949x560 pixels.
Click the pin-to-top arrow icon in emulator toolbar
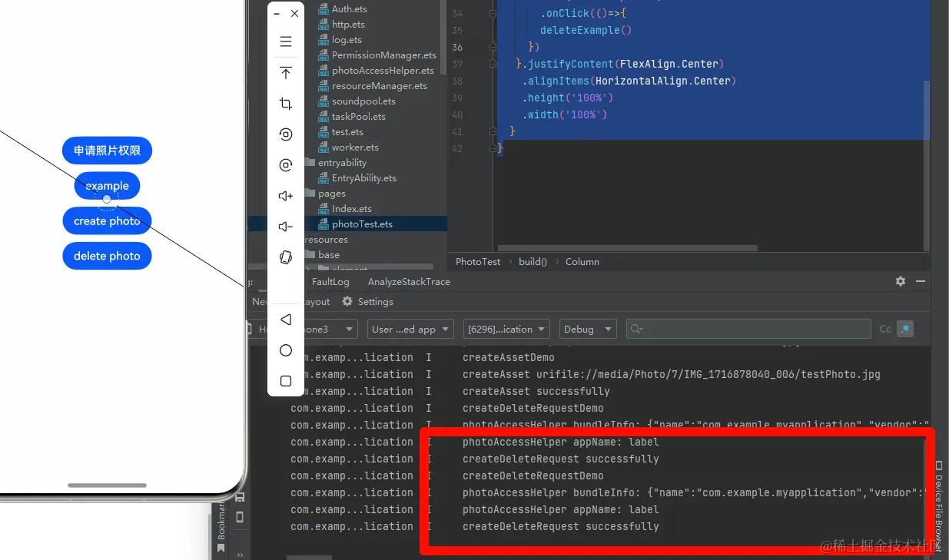(286, 73)
